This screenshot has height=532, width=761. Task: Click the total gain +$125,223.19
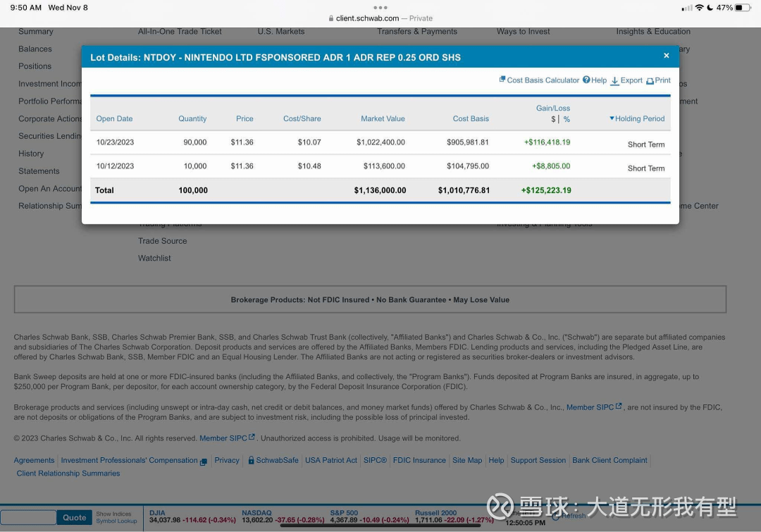pyautogui.click(x=546, y=190)
